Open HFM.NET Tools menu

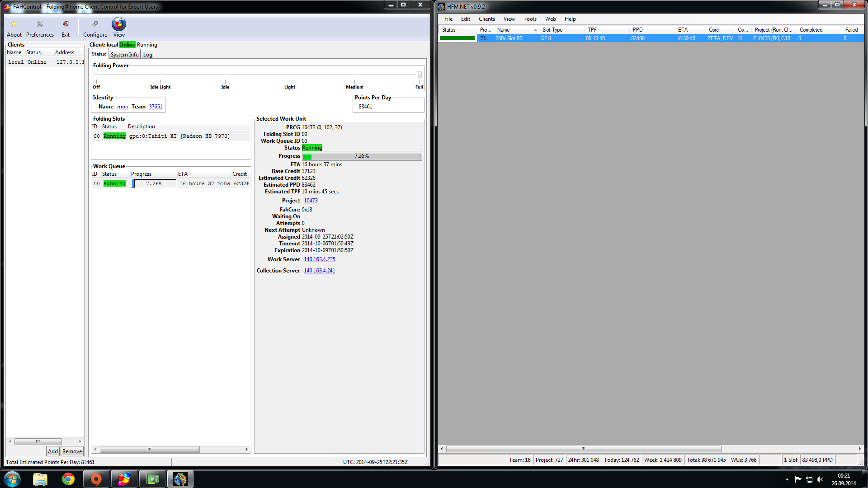pyautogui.click(x=530, y=19)
